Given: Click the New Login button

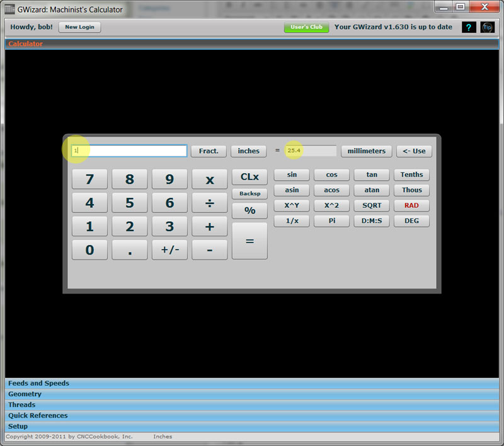Looking at the screenshot, I should point(79,26).
